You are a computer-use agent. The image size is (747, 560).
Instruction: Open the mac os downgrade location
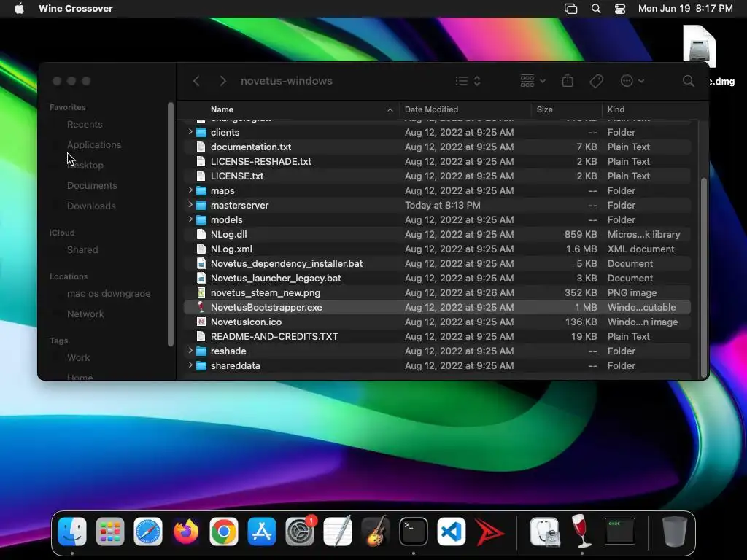pos(109,294)
